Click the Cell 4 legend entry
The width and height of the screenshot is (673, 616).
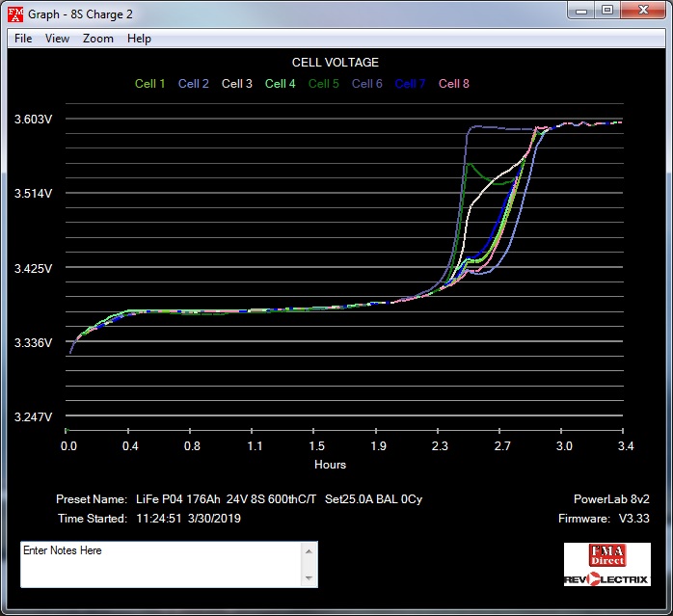[x=280, y=84]
